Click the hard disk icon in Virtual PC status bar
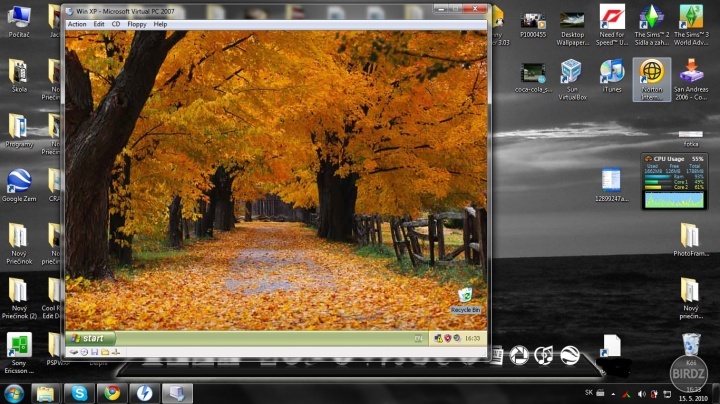The width and height of the screenshot is (720, 404). [73, 352]
